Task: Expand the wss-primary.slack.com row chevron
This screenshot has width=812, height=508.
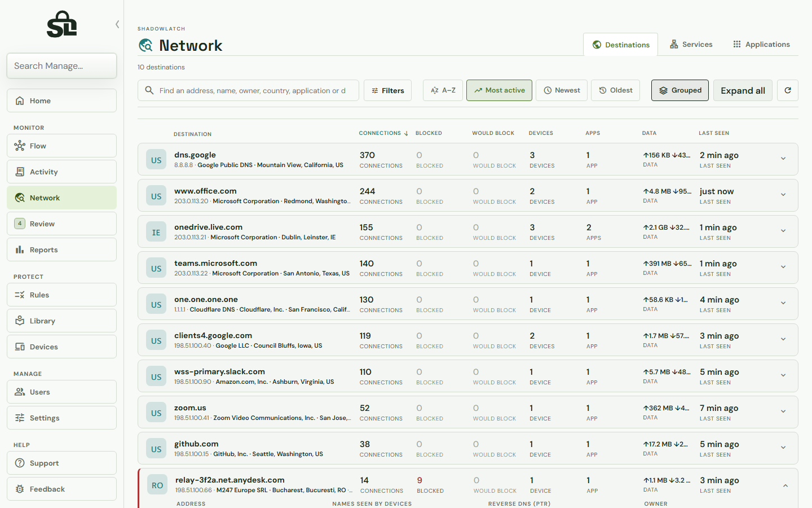Action: [x=783, y=375]
